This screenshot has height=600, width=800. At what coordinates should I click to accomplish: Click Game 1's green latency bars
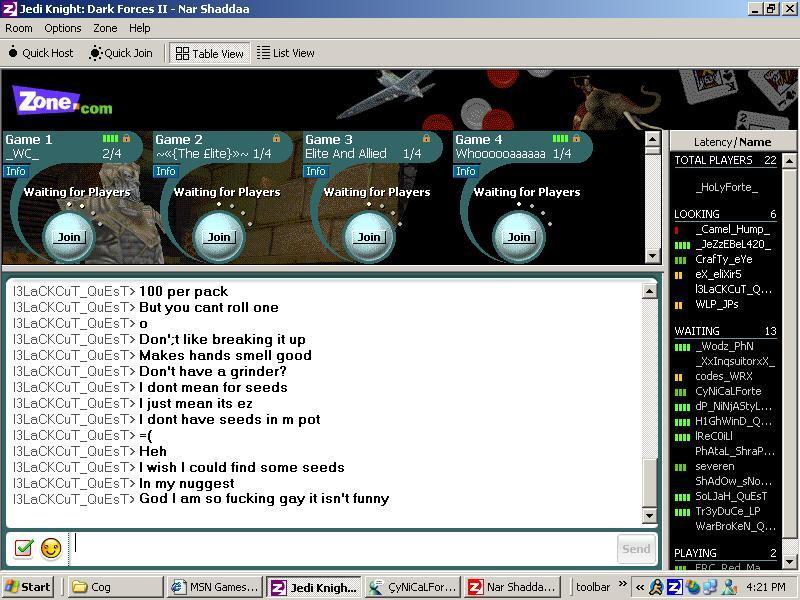[110, 138]
